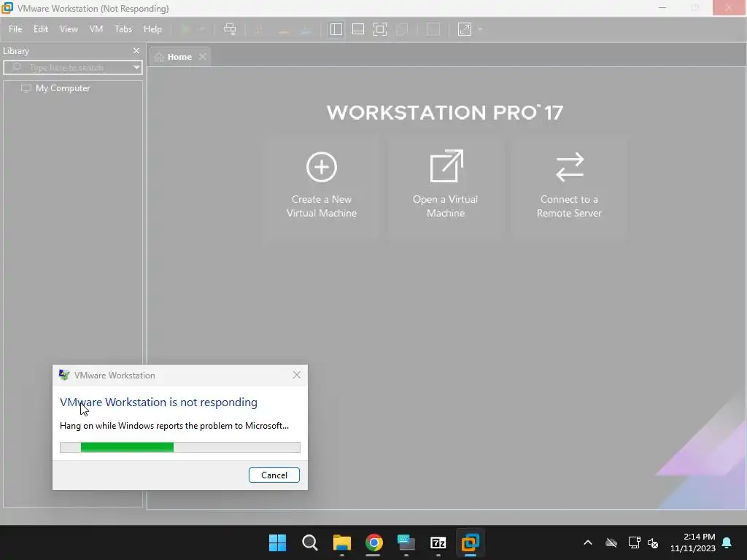The height and width of the screenshot is (560, 747).
Task: Click the problem report progress bar
Action: [180, 447]
